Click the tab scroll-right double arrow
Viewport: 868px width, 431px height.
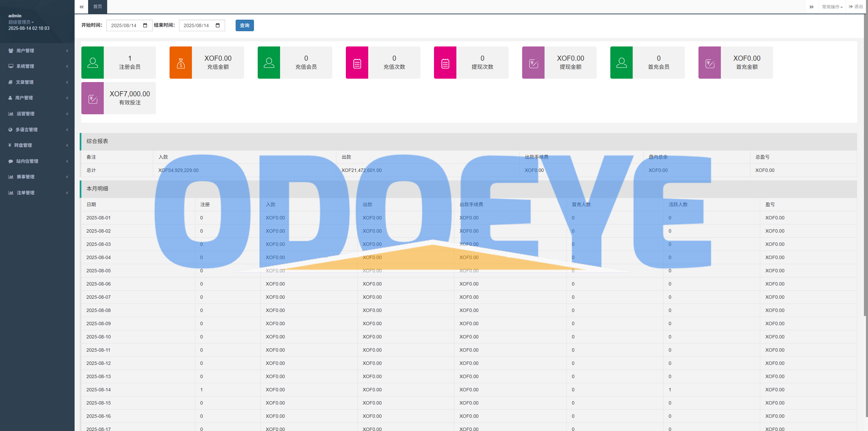(812, 7)
